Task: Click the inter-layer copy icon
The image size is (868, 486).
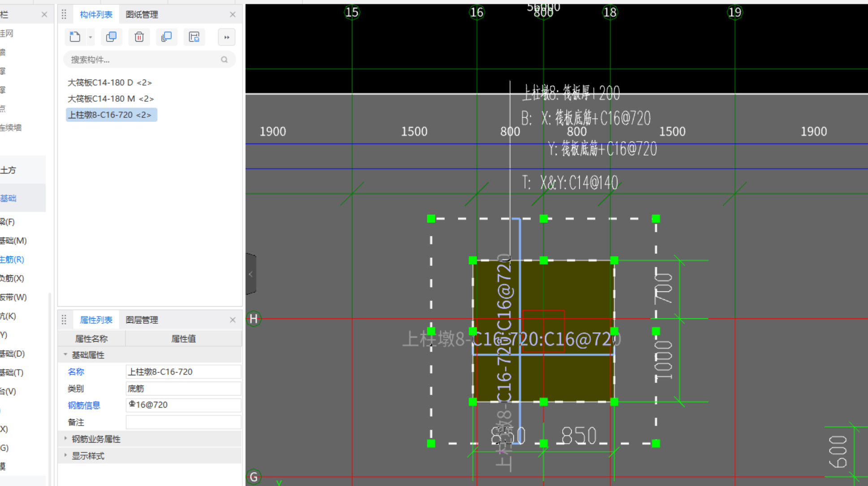Action: [x=166, y=37]
